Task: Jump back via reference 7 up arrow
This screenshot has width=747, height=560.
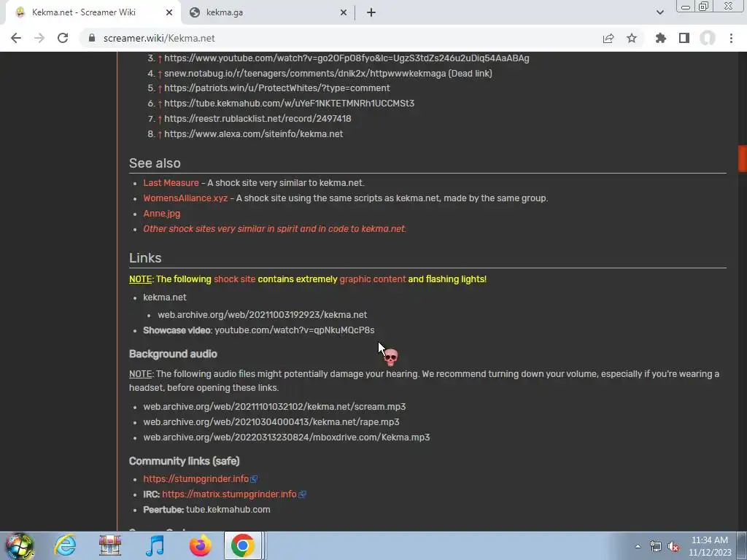Action: pos(160,119)
